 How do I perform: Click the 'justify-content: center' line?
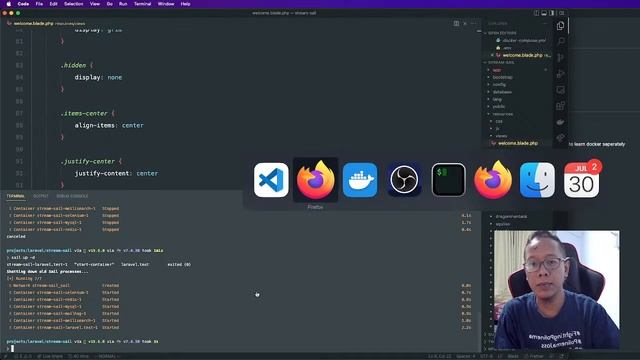point(116,173)
